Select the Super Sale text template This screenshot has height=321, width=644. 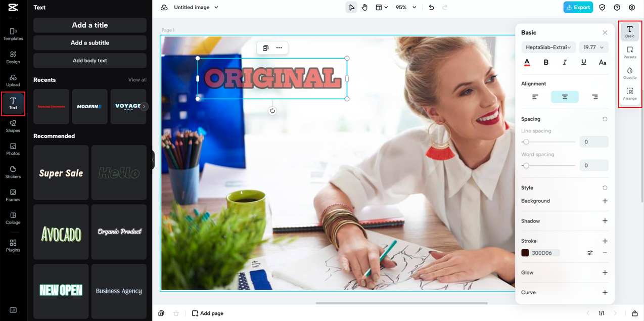[61, 173]
